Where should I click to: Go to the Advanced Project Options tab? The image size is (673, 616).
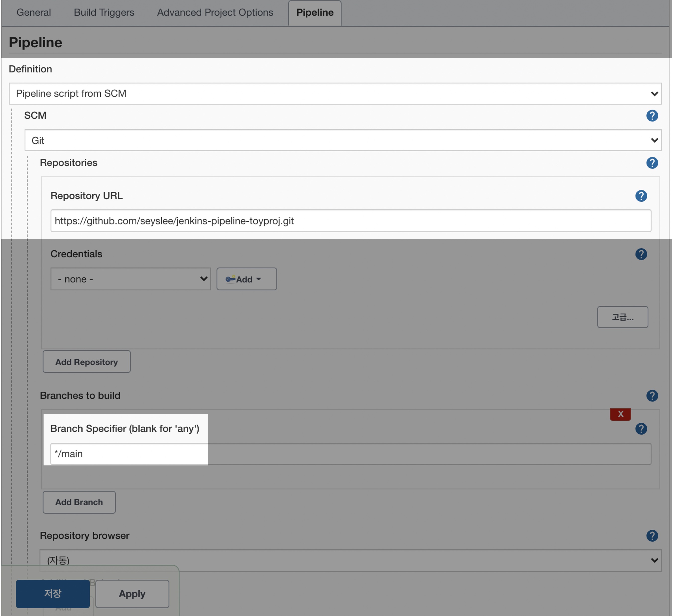click(x=215, y=12)
